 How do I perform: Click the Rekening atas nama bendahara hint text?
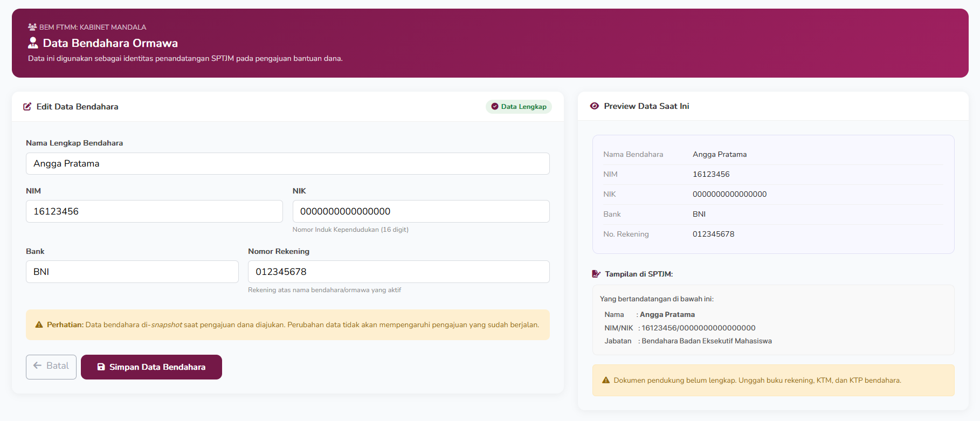[325, 290]
